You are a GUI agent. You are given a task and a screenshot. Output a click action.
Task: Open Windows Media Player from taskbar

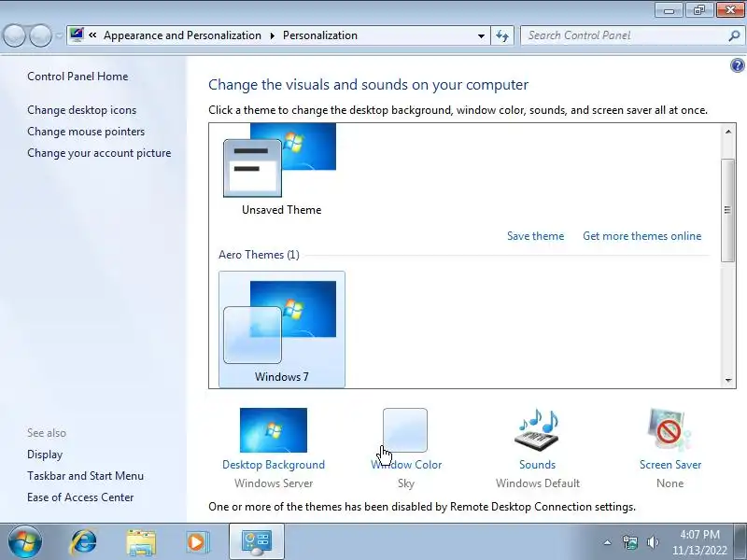(196, 542)
